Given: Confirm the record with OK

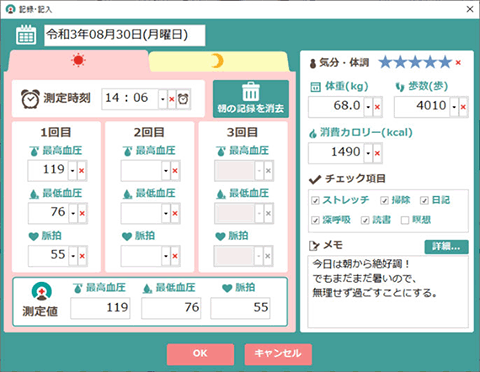Looking at the screenshot, I should pyautogui.click(x=200, y=354).
